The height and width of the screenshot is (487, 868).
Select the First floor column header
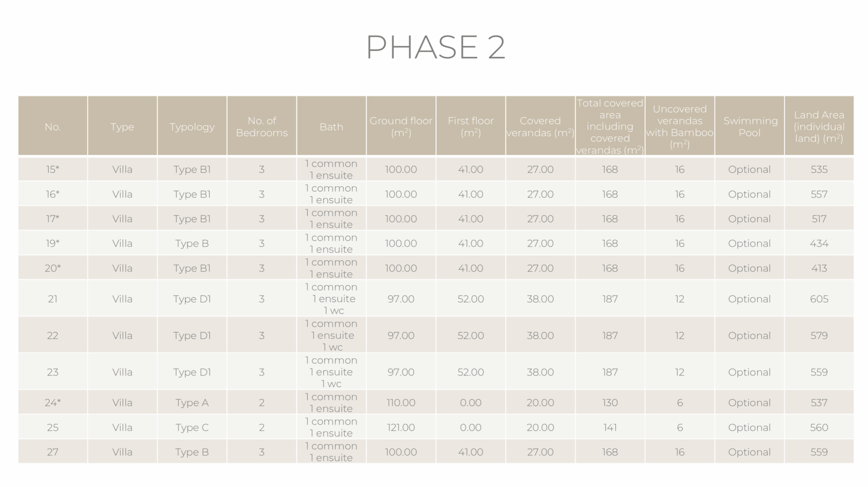[471, 127]
